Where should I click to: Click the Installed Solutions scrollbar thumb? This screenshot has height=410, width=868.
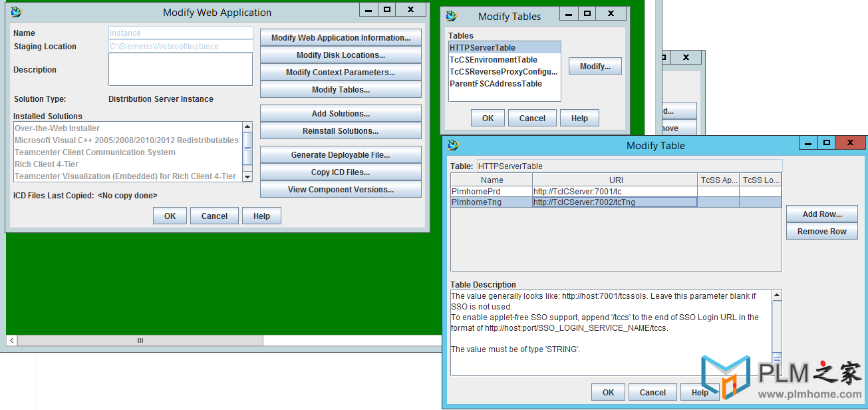coord(247,148)
